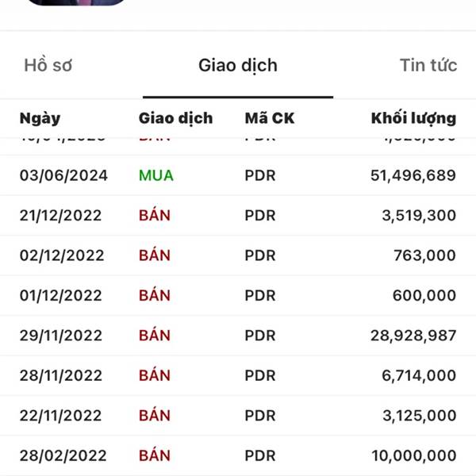Image resolution: width=476 pixels, height=476 pixels.
Task: Sort by the Khối lượng column header
Action: (x=413, y=118)
